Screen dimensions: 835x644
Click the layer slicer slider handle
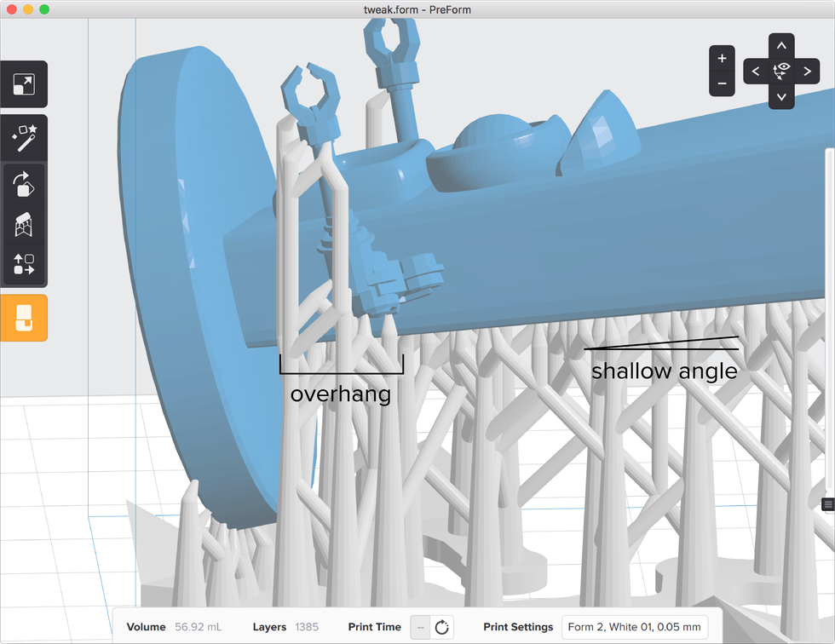coord(827,504)
